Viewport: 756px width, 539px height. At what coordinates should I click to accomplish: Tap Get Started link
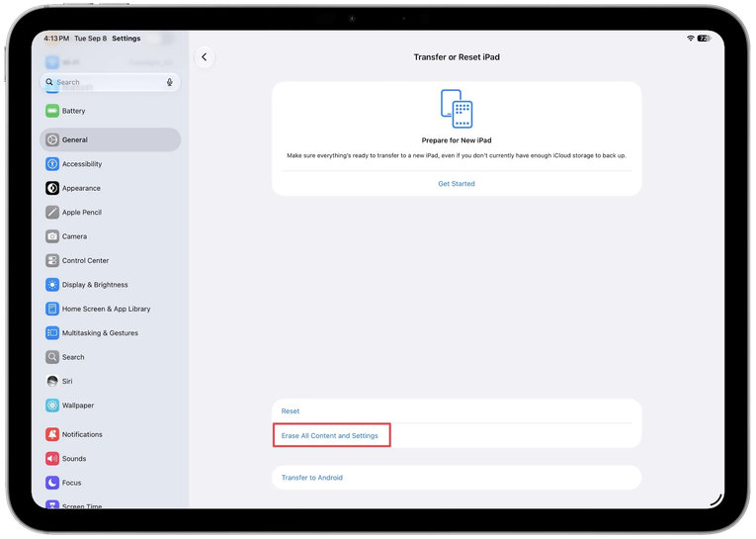pyautogui.click(x=457, y=184)
